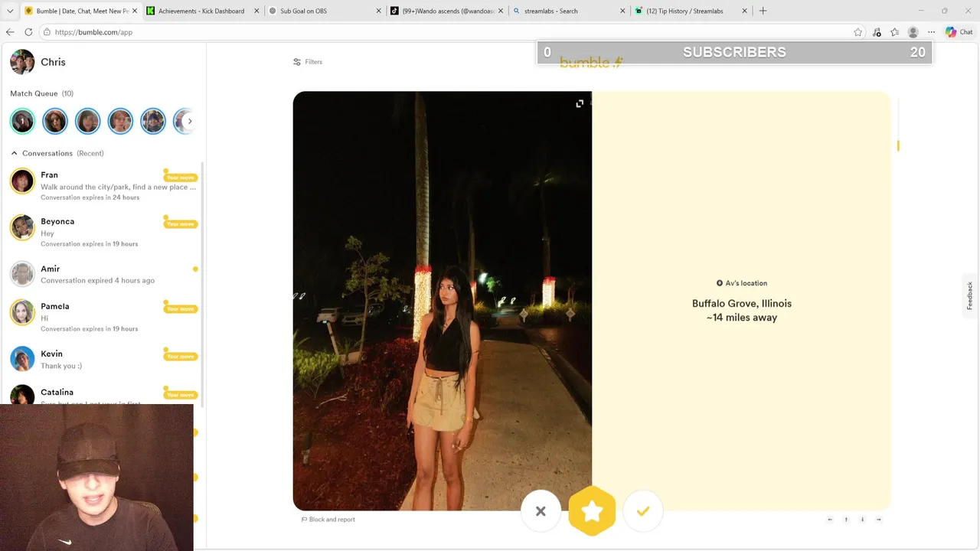Expand the profile photo to fullscreen
The height and width of the screenshot is (551, 980).
(x=580, y=103)
